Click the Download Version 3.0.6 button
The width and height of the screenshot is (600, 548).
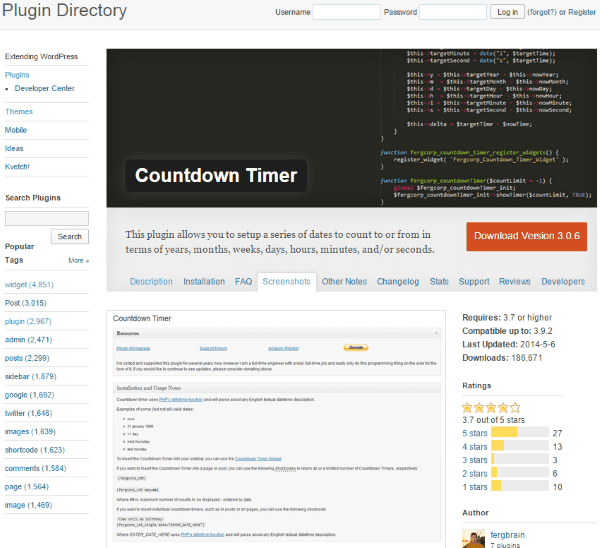526,237
